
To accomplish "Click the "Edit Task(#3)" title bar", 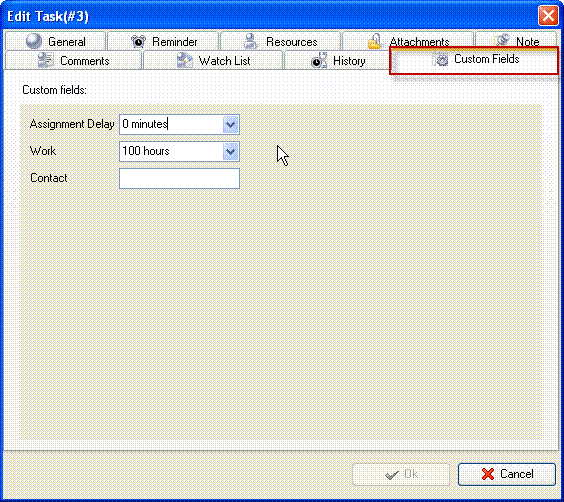I will pyautogui.click(x=270, y=16).
